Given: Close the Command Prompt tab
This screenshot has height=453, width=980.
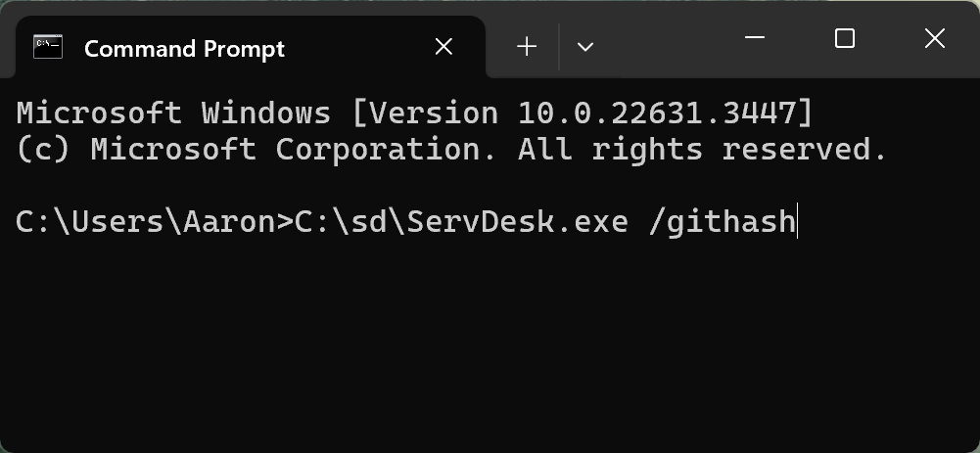Looking at the screenshot, I should (x=443, y=47).
